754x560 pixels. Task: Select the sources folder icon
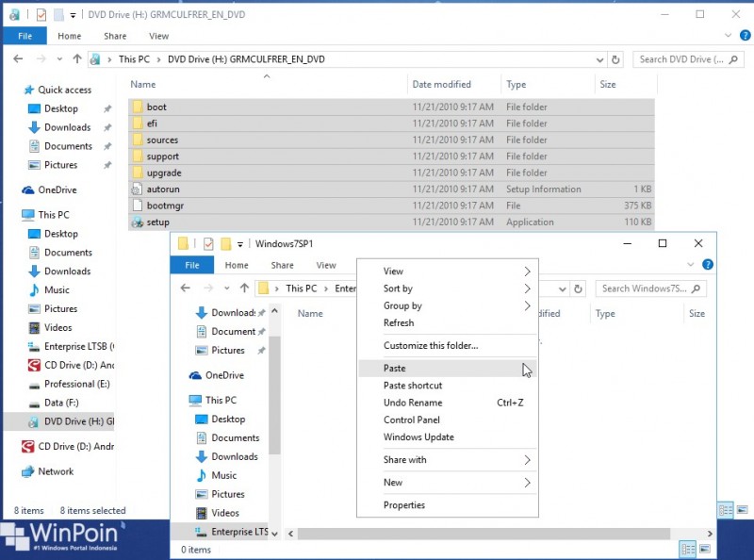(x=138, y=140)
